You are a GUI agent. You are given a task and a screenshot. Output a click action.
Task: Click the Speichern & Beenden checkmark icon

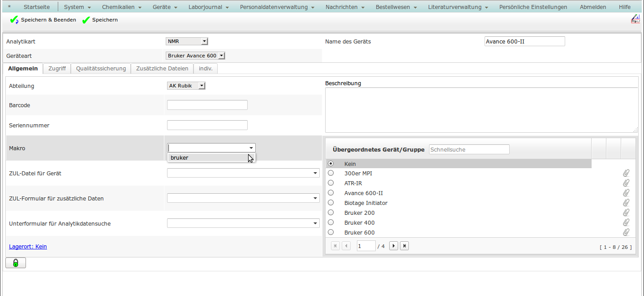(14, 20)
